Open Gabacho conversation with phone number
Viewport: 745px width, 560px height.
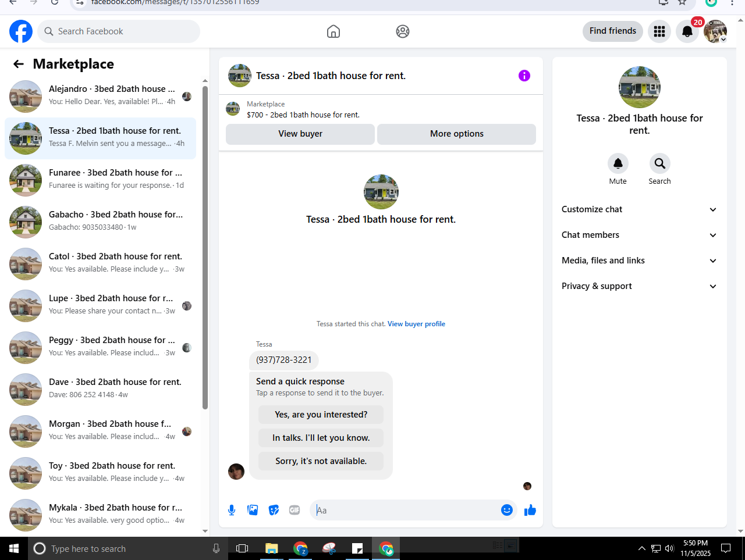(x=100, y=222)
